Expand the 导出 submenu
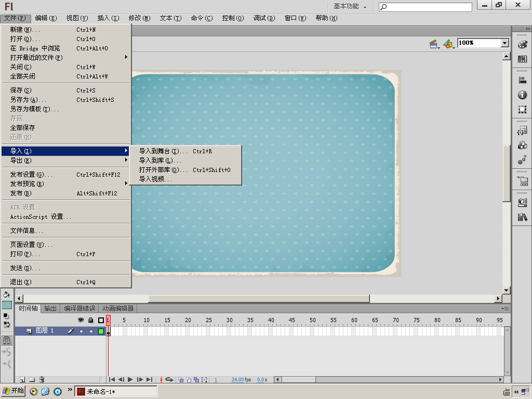 coord(66,160)
